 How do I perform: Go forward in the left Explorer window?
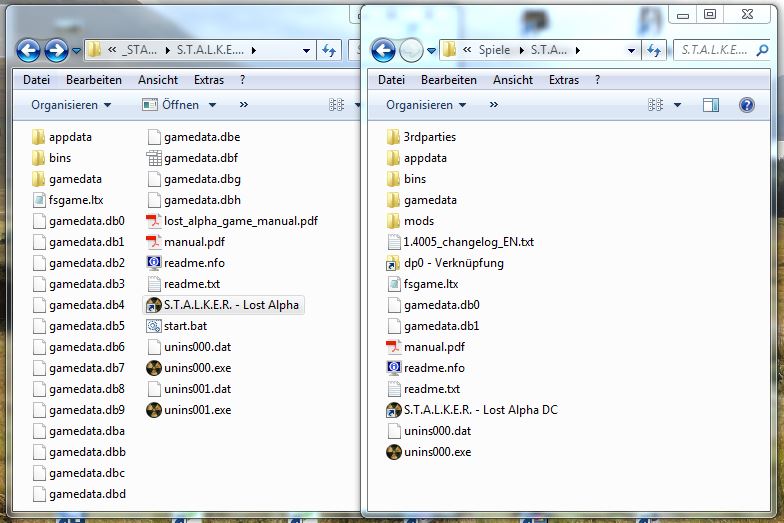56,50
